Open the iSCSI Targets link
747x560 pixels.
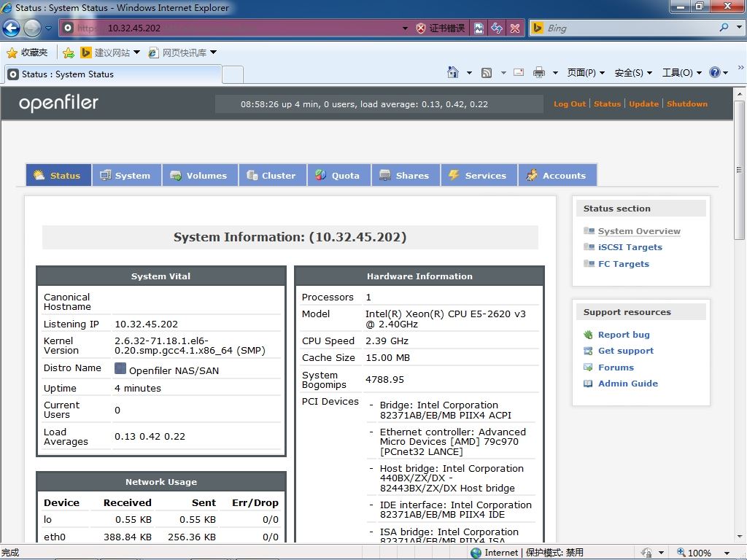630,247
